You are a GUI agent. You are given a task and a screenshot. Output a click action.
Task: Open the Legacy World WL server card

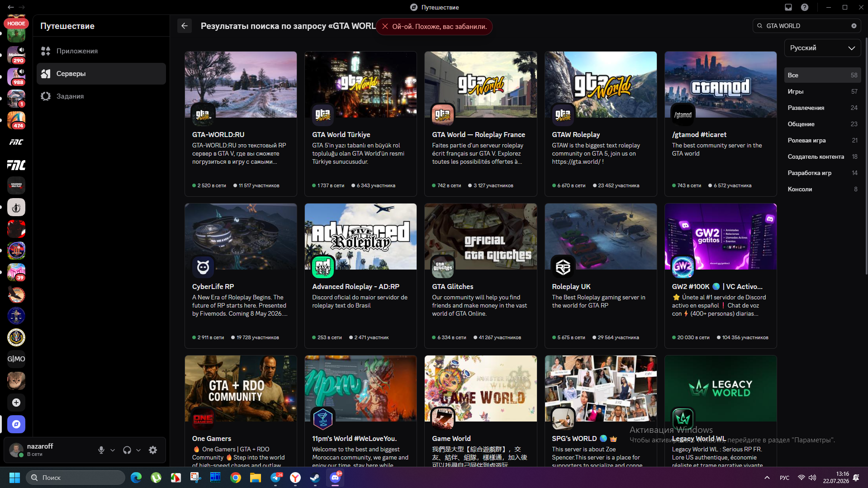click(x=721, y=411)
